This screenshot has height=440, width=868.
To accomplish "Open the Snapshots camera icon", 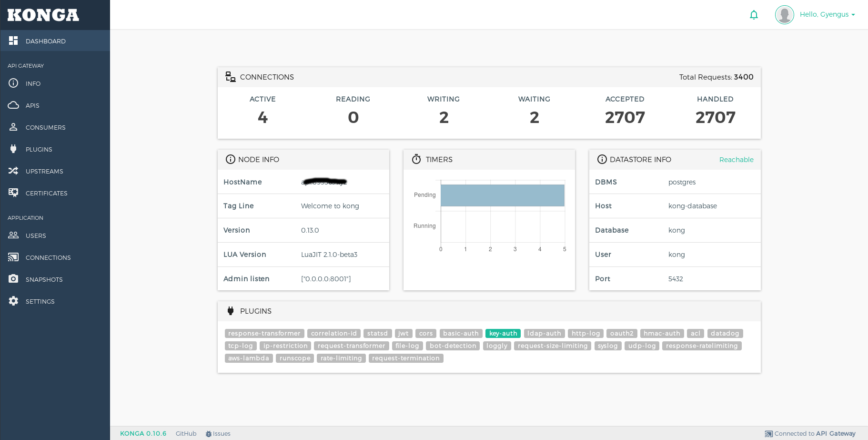I will [x=13, y=279].
